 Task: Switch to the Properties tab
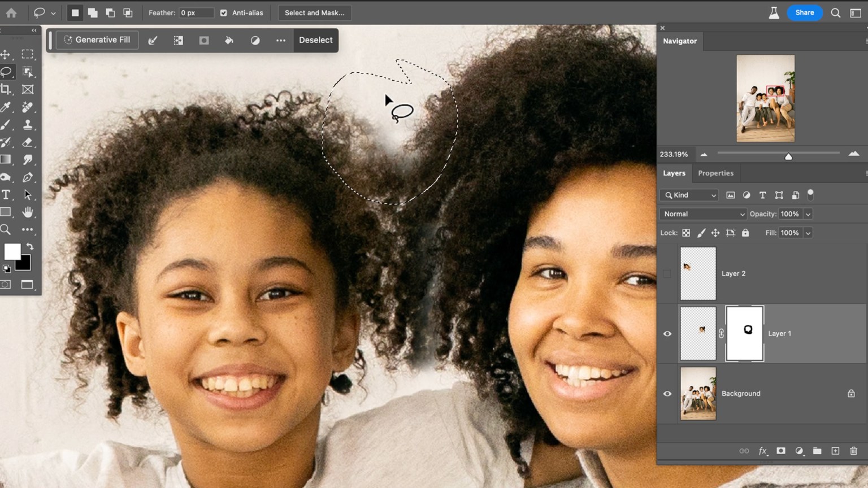pyautogui.click(x=715, y=173)
